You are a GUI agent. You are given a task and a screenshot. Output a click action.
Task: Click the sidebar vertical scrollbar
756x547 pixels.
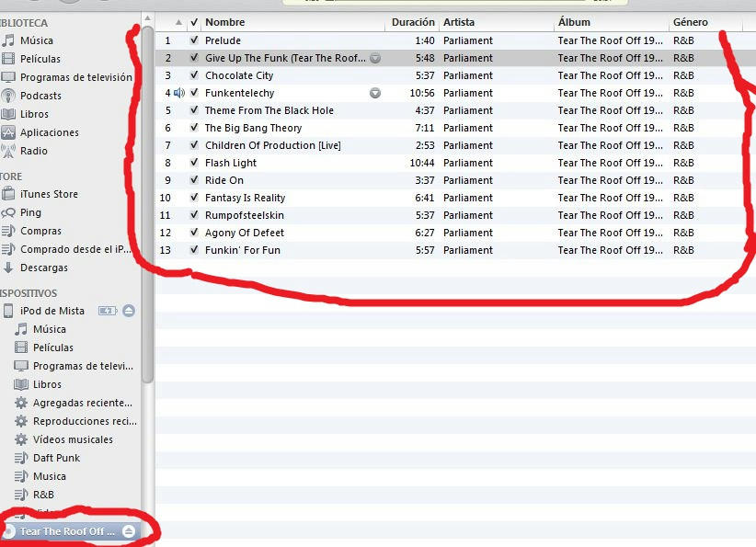148,230
